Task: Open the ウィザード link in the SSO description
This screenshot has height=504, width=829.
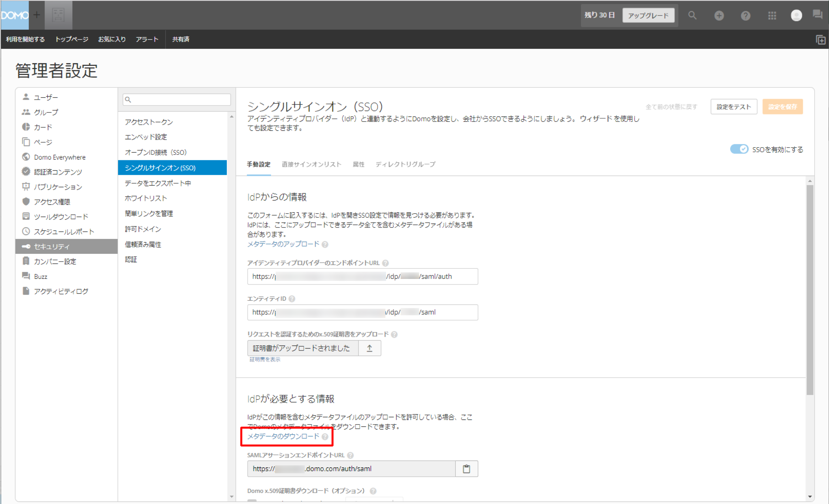Action: tap(596, 119)
